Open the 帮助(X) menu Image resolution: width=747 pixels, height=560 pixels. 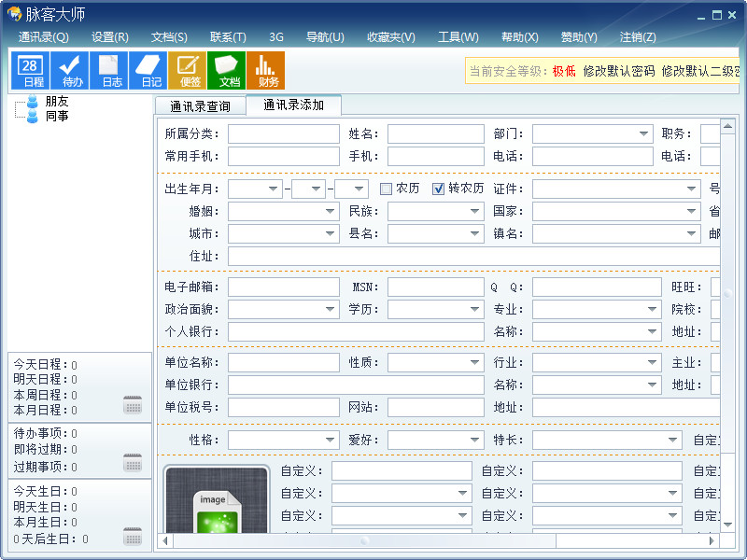point(520,37)
